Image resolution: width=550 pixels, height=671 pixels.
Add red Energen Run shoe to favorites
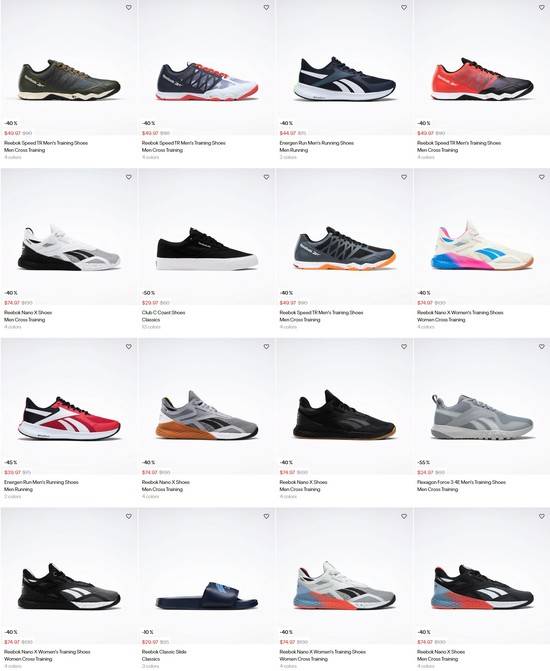tap(128, 347)
